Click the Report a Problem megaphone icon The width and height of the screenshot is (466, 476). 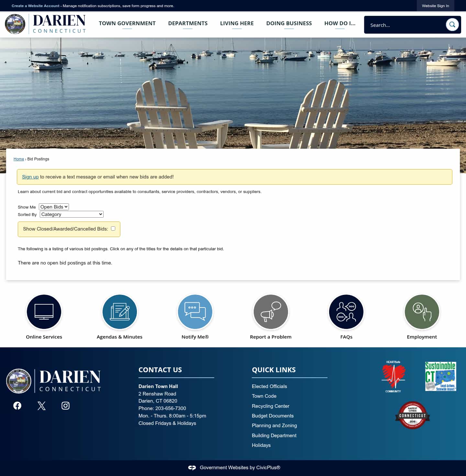click(x=271, y=312)
